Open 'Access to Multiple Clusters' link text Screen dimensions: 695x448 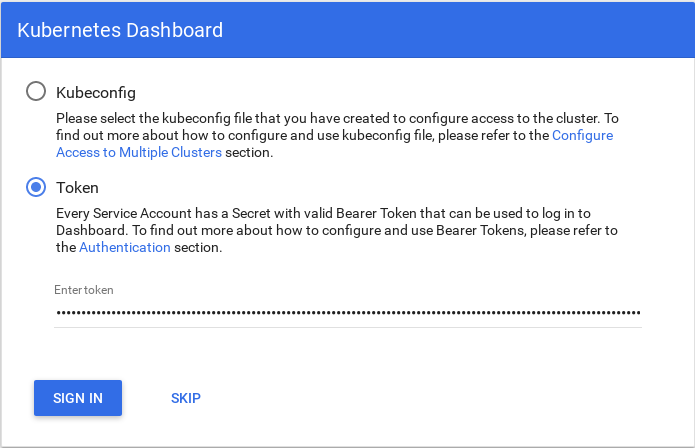(139, 153)
